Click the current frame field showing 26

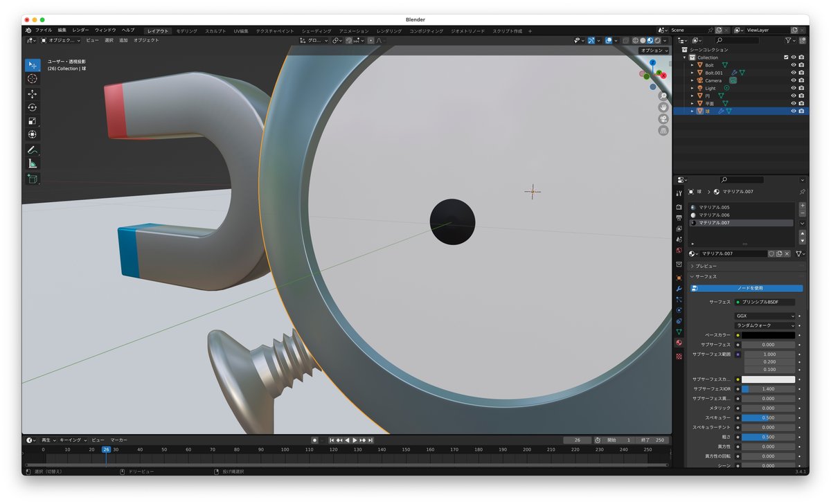point(578,440)
